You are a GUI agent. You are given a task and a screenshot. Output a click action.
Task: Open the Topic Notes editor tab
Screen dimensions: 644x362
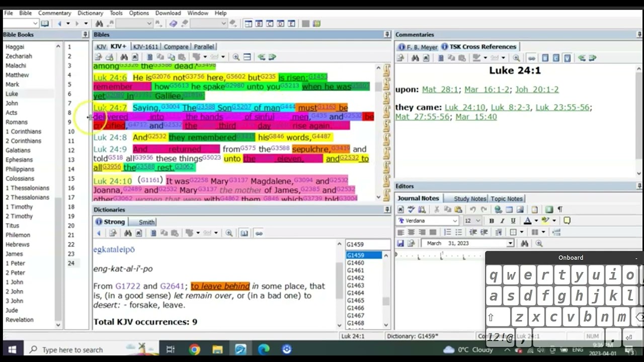506,199
